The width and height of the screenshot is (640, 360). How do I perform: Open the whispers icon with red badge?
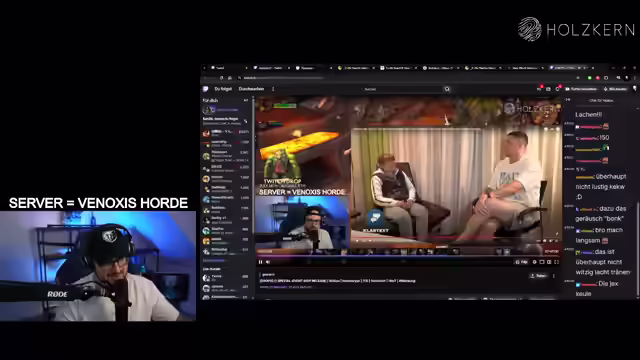[558, 89]
